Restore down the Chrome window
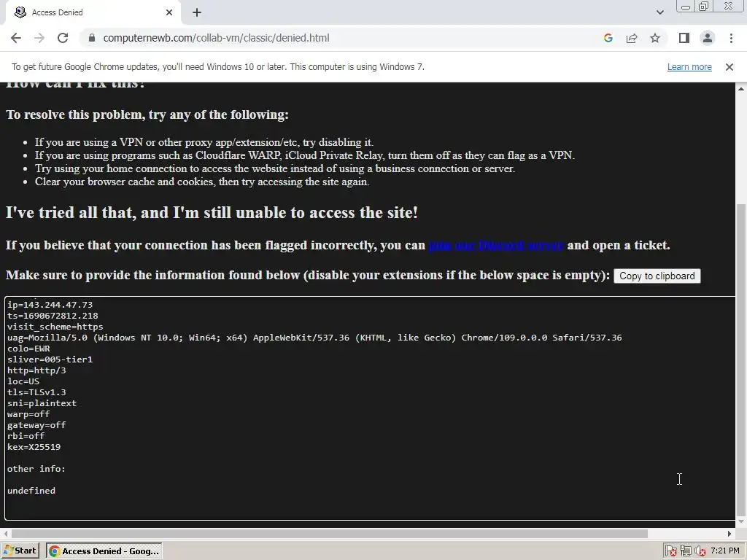 704,6
